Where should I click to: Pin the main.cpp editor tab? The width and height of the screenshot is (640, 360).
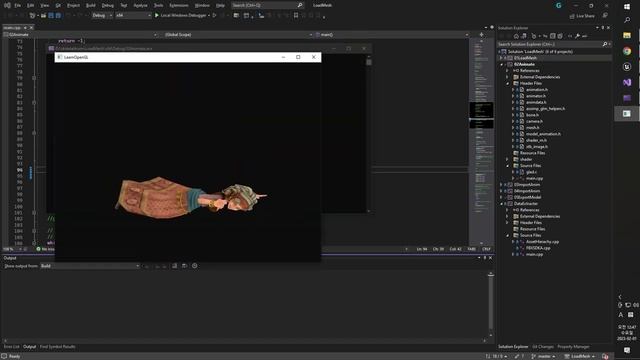[x=25, y=27]
